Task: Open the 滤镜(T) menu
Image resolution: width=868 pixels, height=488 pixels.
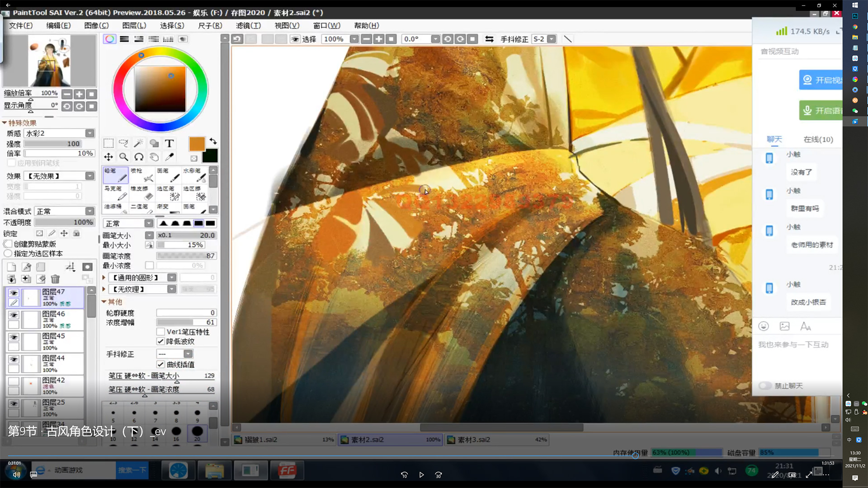Action: [248, 26]
